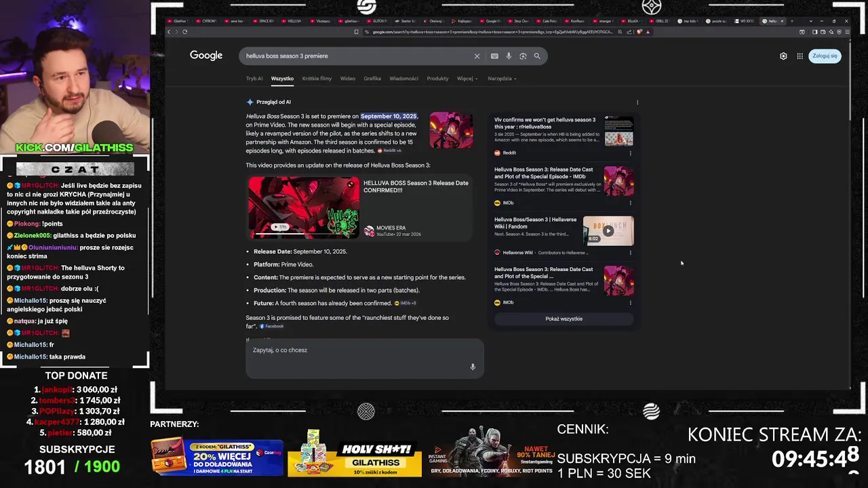This screenshot has height=488, width=868.
Task: Click the Helluva Boss image beside AI overview
Action: coord(451,130)
